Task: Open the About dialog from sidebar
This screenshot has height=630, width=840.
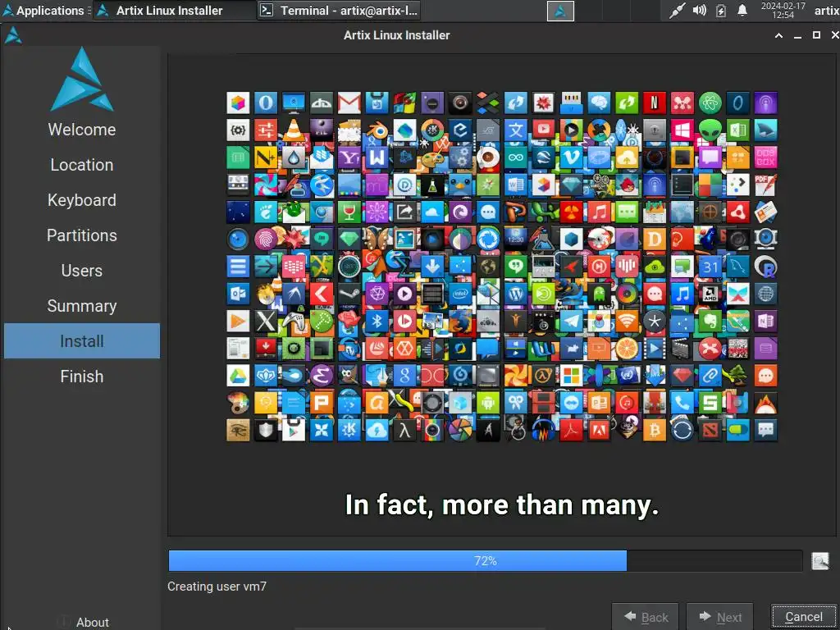Action: point(83,622)
